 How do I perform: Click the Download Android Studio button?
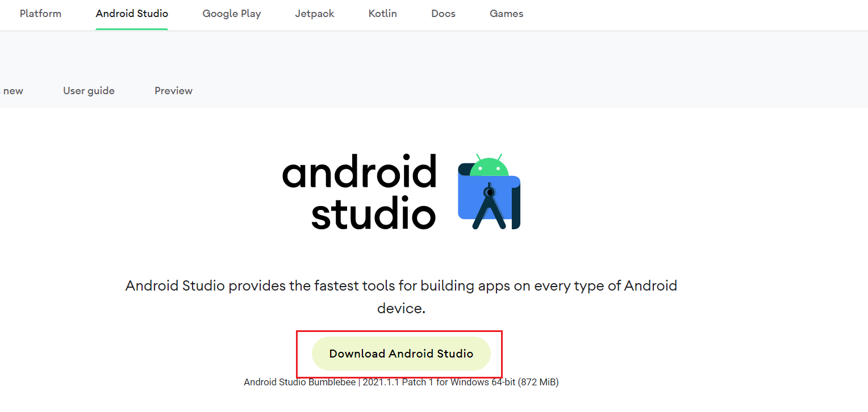tap(401, 354)
